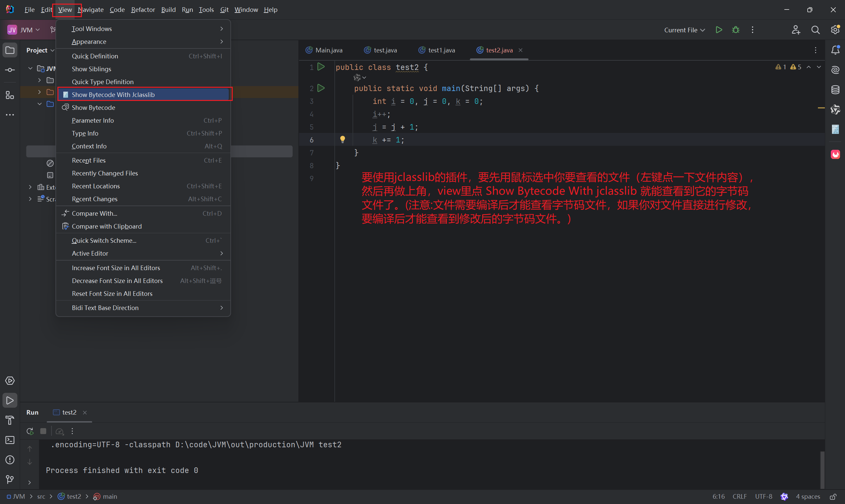This screenshot has height=504, width=845.
Task: Click the Rerun icon in Run panel
Action: coord(30,431)
